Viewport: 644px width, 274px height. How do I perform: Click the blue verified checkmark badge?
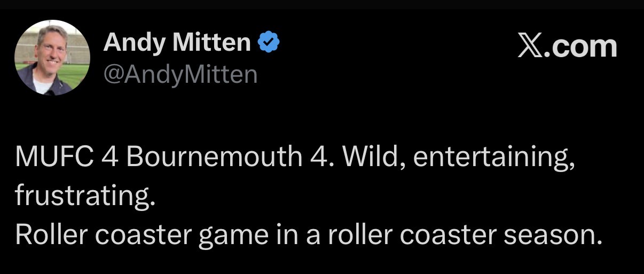[x=269, y=42]
